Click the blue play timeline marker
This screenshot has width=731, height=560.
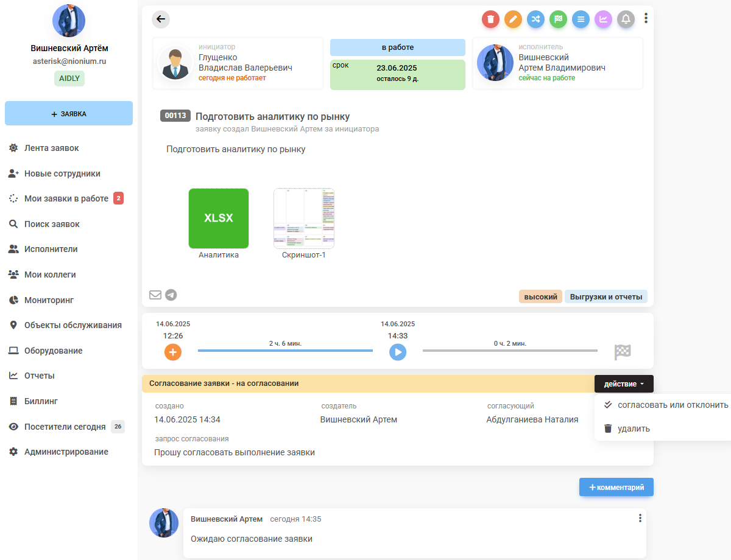[x=398, y=352]
